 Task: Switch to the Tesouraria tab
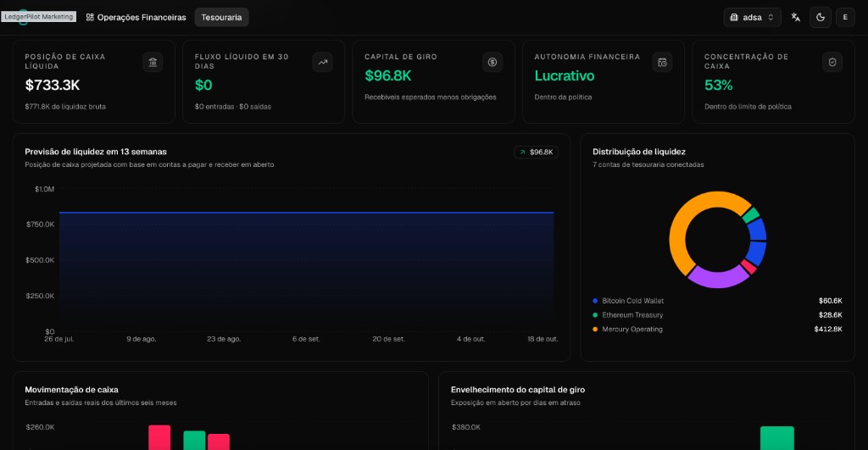221,17
